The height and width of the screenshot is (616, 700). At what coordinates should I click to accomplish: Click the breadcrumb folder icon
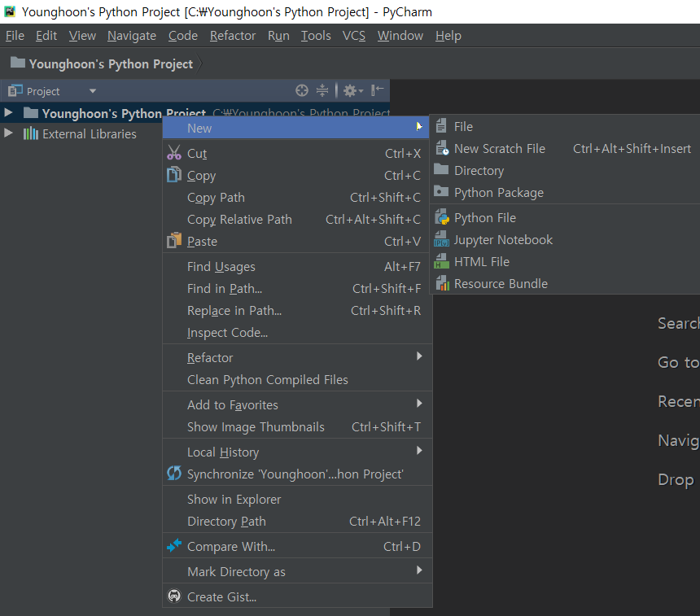coord(18,63)
